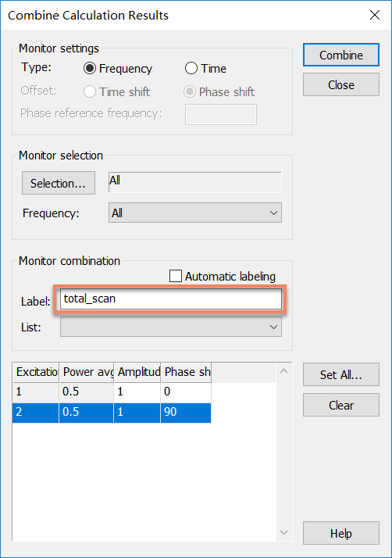
Task: Clear the excitation table with Clear button
Action: [x=340, y=405]
